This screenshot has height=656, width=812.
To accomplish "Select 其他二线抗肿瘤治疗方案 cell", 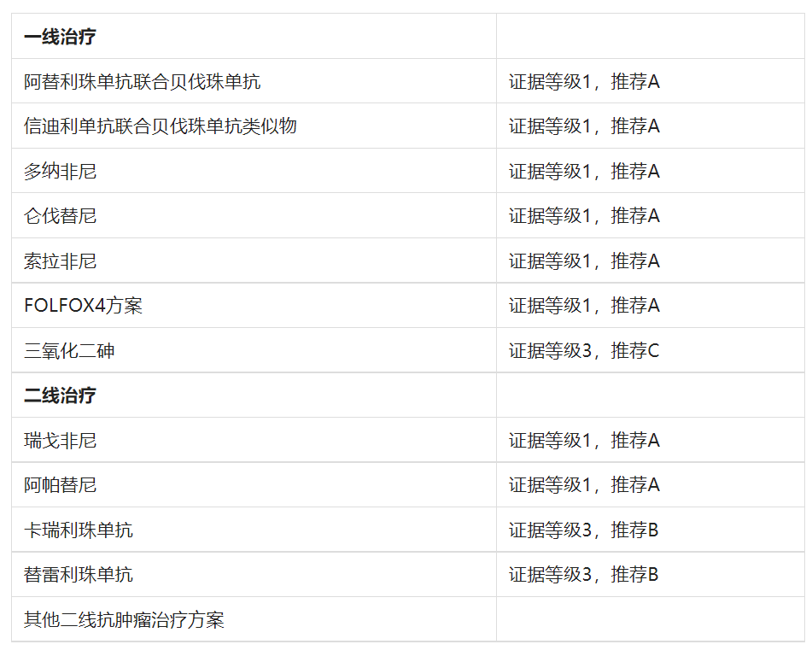I will (124, 620).
